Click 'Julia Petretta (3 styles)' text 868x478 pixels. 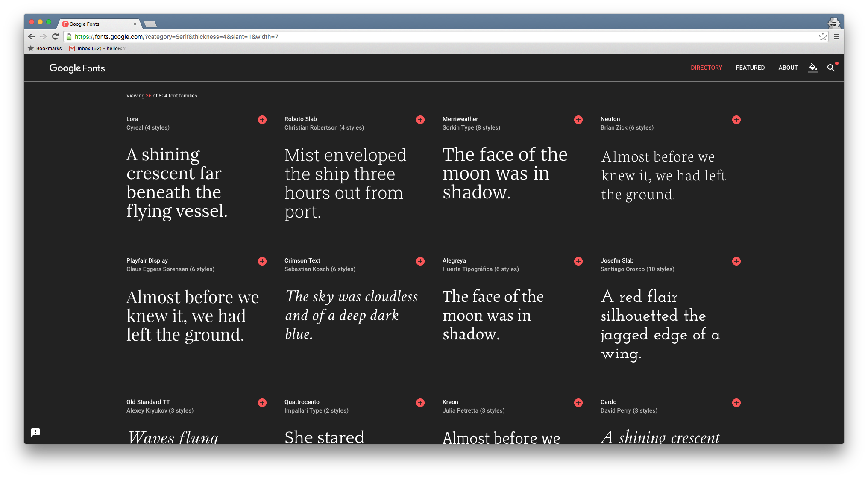pos(473,410)
